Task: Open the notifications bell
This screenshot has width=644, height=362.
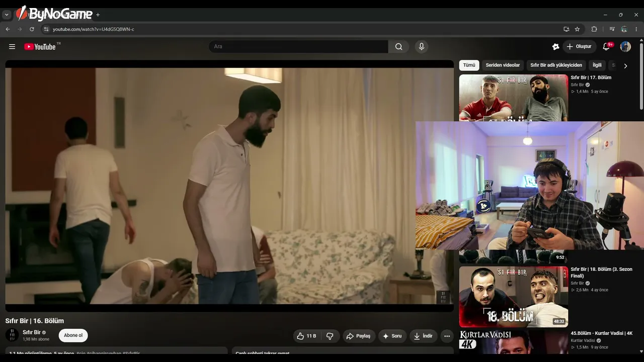Action: pyautogui.click(x=606, y=47)
